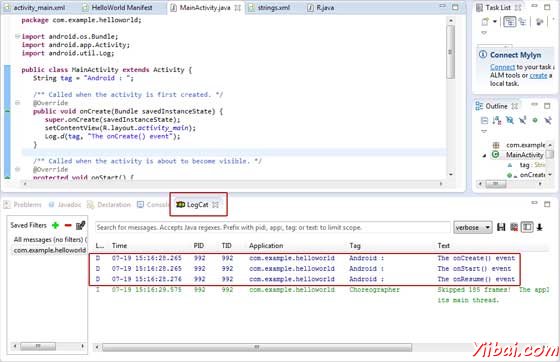
Task: Toggle hide local types in Outline
Action: 548,120
